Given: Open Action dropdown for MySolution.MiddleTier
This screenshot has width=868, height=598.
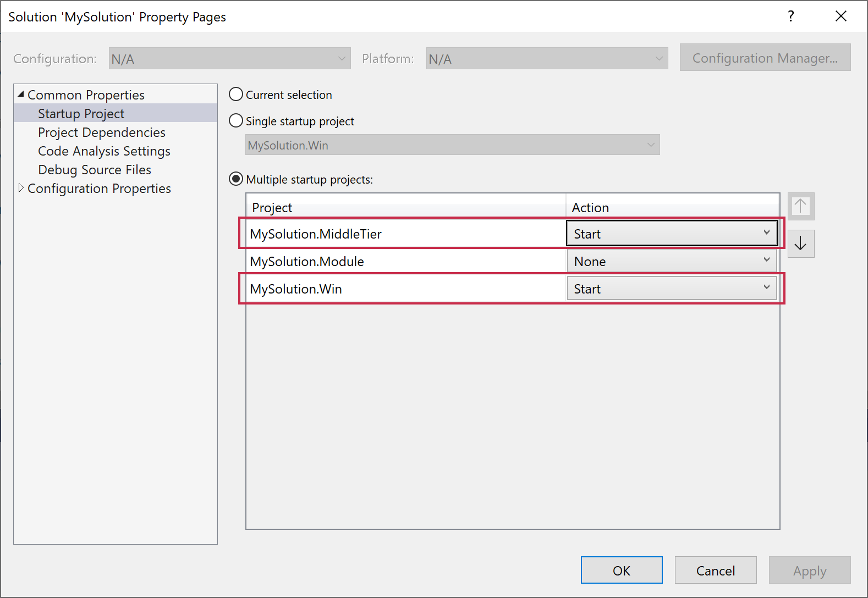Looking at the screenshot, I should 671,234.
